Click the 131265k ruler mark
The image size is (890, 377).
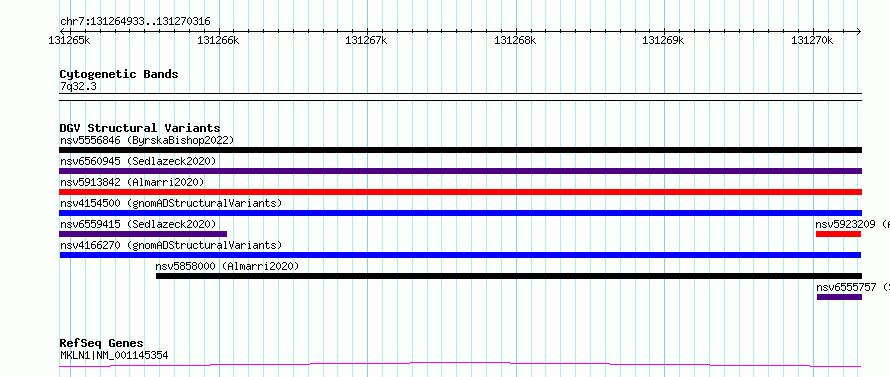pos(70,40)
